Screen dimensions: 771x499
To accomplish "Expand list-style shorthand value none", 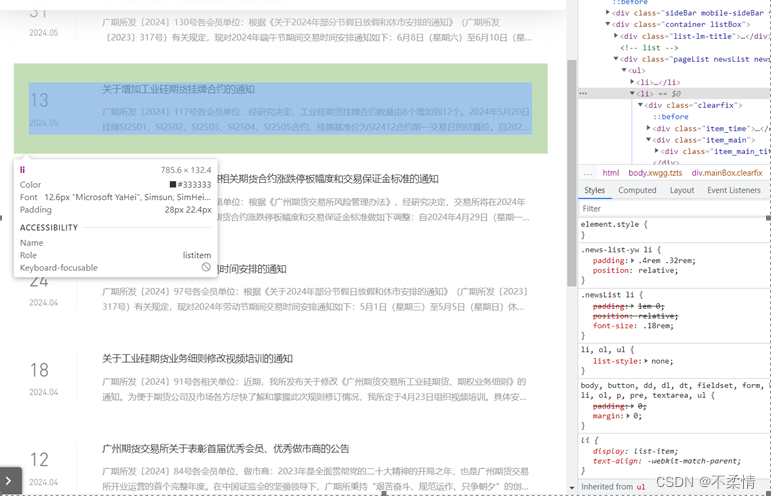I will coord(646,361).
